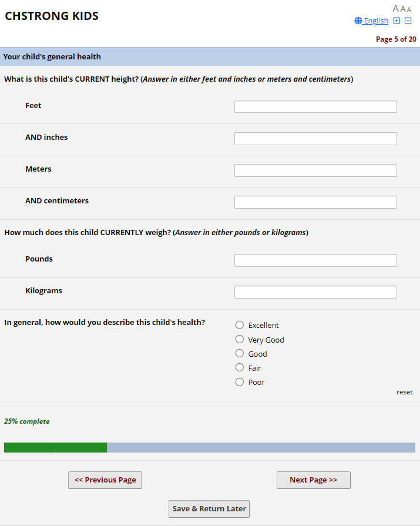This screenshot has height=526, width=420.
Task: Go to the Next Page
Action: 313,480
